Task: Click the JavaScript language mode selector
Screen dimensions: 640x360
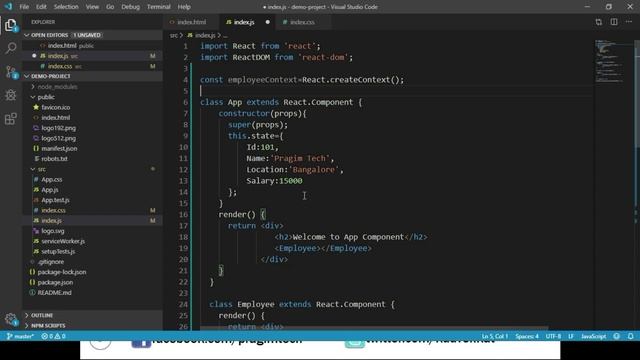Action: pyautogui.click(x=593, y=336)
